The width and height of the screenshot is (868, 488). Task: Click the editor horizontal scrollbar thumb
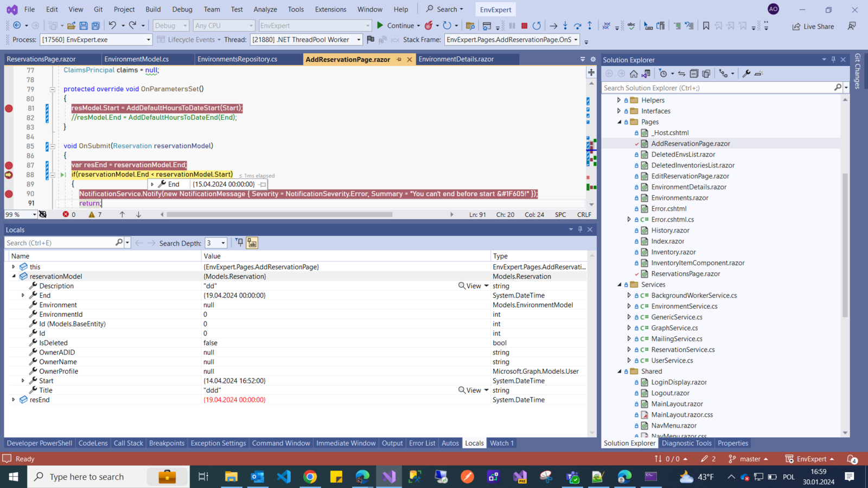click(279, 214)
